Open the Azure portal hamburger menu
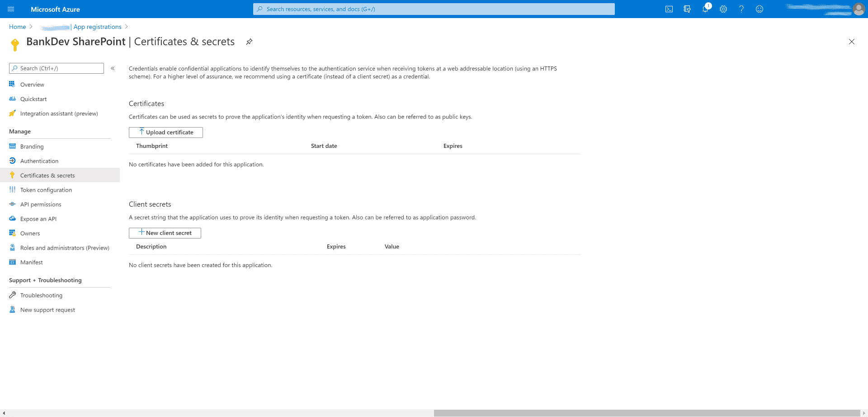868x417 pixels. [x=11, y=9]
